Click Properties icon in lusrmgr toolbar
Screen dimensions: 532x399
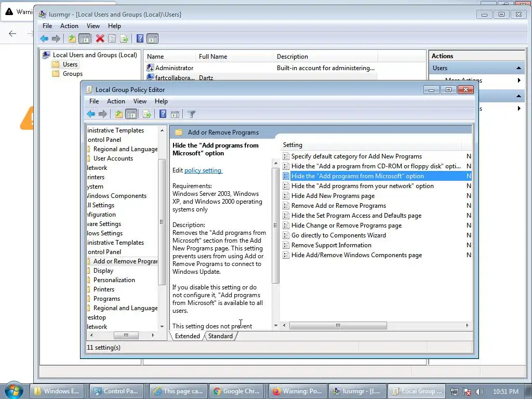tap(112, 38)
